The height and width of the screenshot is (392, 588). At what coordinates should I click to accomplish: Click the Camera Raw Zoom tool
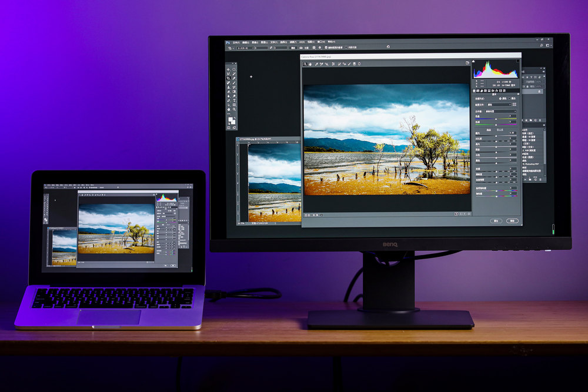[305, 64]
